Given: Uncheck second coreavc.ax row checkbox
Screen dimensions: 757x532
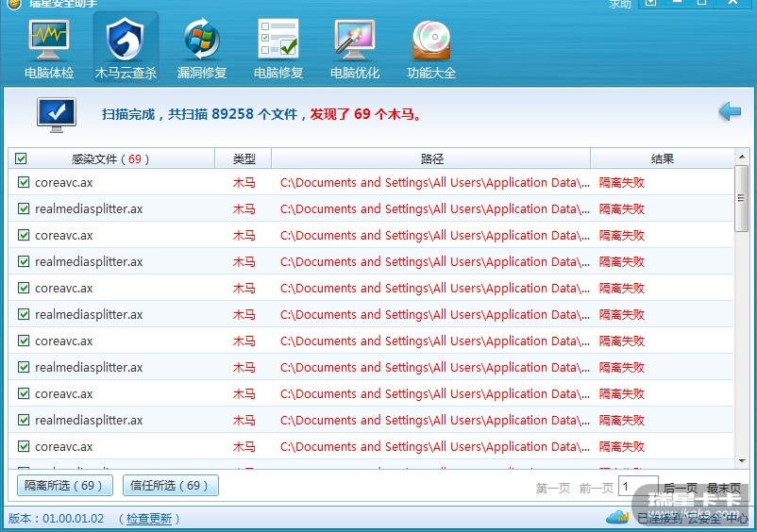Looking at the screenshot, I should pos(24,235).
